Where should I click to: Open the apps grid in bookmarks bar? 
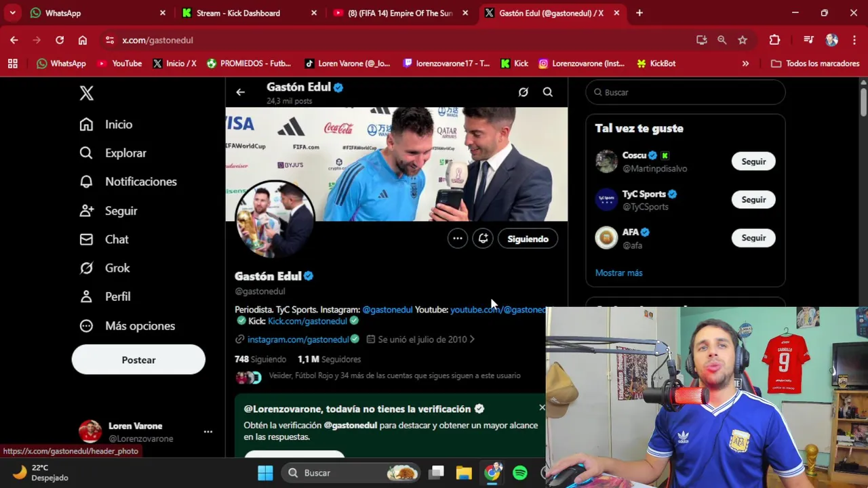click(x=13, y=64)
